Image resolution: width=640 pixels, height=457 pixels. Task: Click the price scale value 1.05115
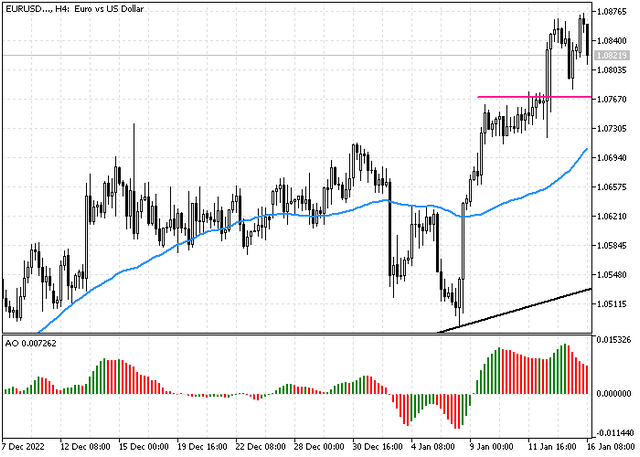pos(612,304)
